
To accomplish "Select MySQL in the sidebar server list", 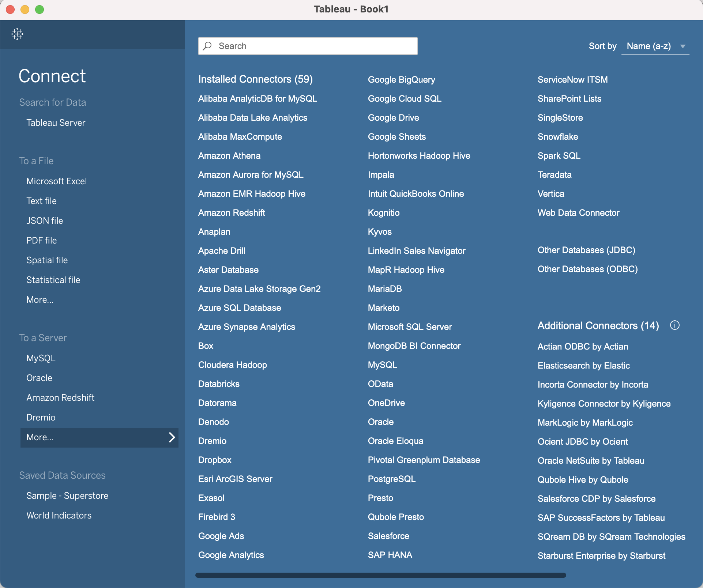I will point(41,358).
